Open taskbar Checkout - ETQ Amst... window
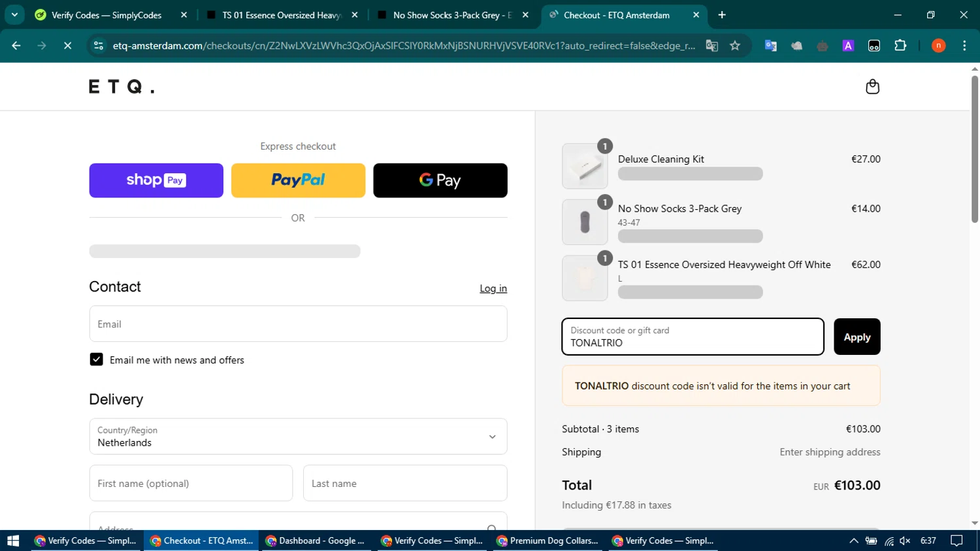Viewport: 980px width, 551px height. [201, 541]
